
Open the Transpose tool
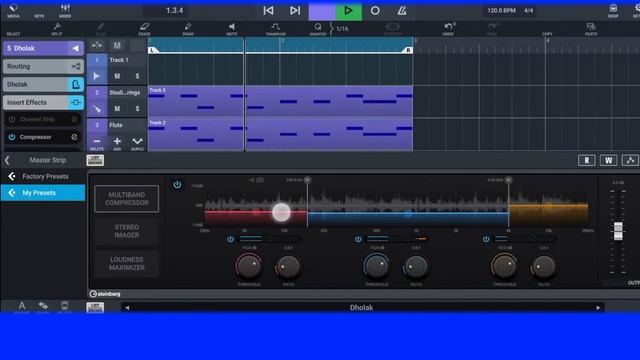(x=276, y=29)
